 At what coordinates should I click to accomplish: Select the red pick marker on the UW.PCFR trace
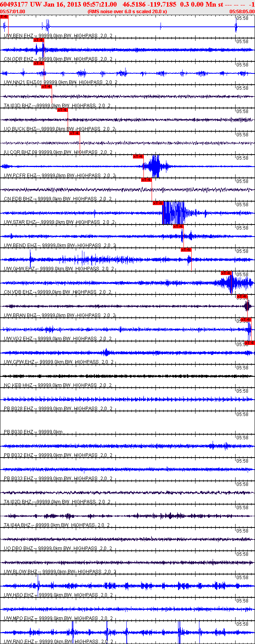(x=138, y=157)
